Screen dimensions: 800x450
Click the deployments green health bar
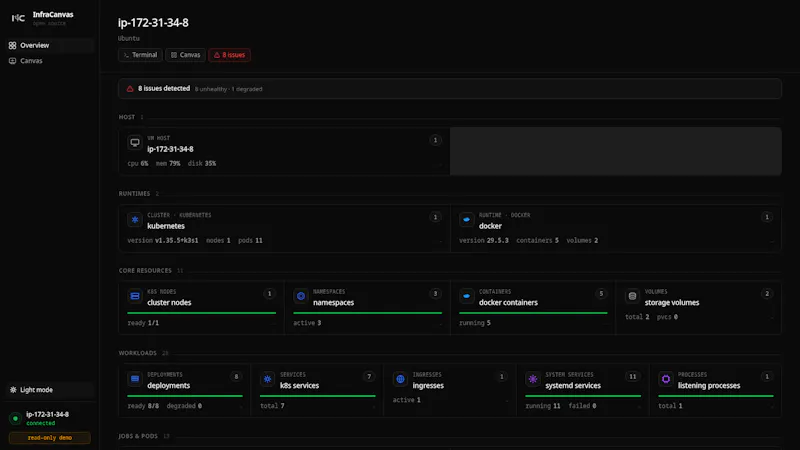click(x=185, y=395)
